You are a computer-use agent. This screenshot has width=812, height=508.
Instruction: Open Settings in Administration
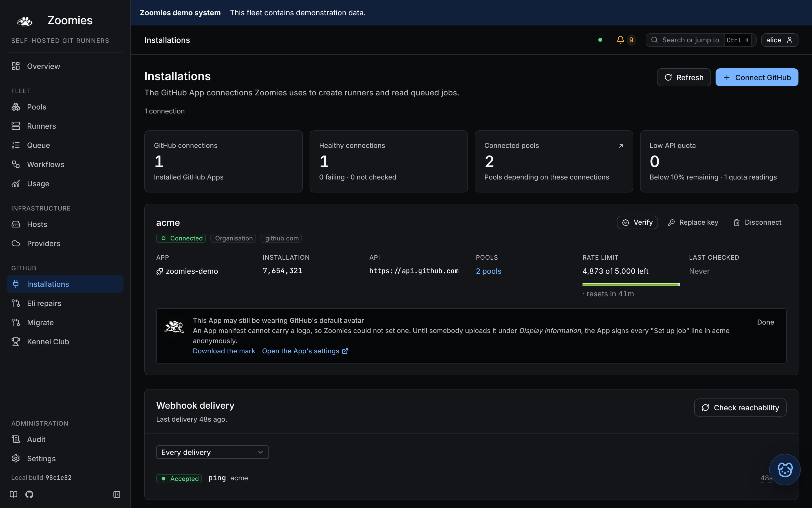pyautogui.click(x=65, y=458)
